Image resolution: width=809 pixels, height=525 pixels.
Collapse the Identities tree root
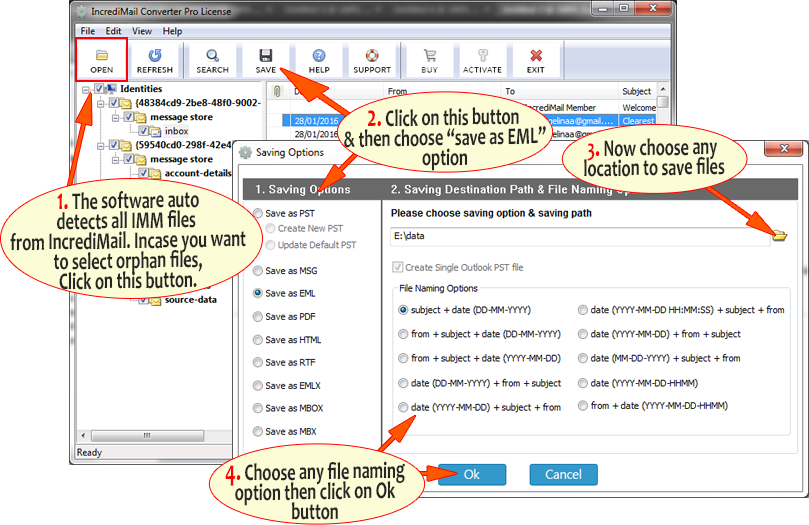click(x=86, y=89)
